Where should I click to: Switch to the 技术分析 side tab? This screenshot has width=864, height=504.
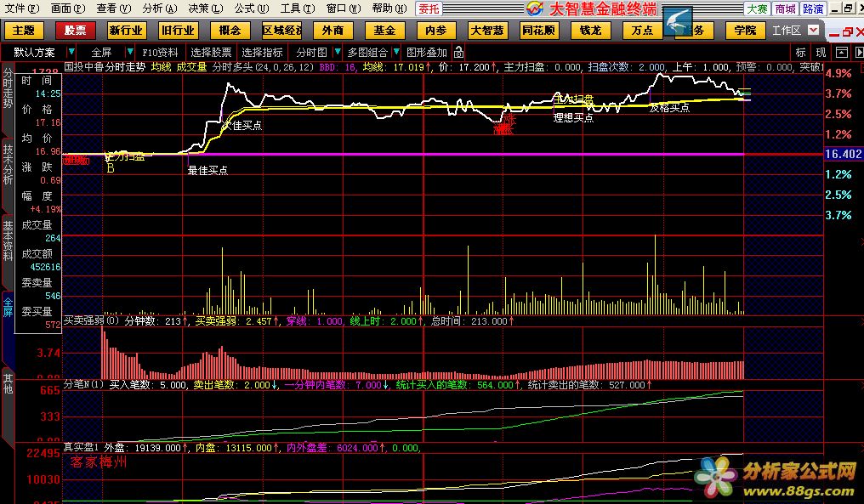pyautogui.click(x=8, y=163)
